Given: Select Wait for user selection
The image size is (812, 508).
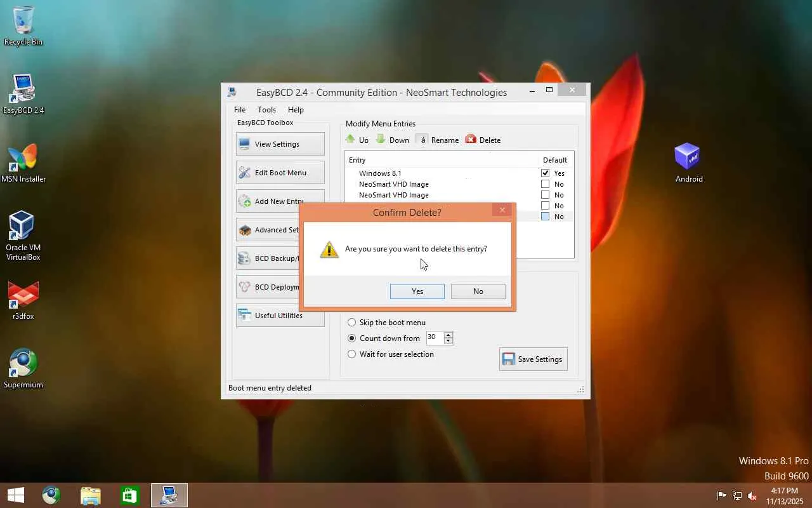Looking at the screenshot, I should (390, 354).
